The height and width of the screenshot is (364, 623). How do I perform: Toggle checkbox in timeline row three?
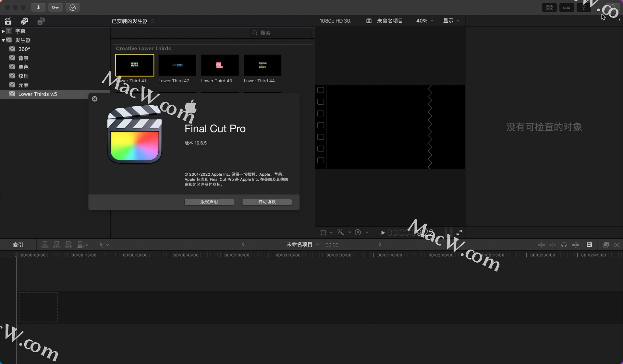[321, 113]
